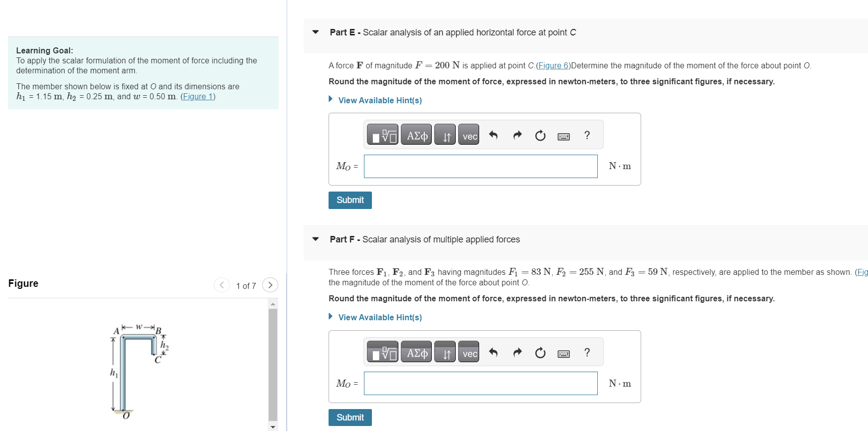Undo the last entry in Part E editor
This screenshot has height=431, width=868.
coord(493,134)
